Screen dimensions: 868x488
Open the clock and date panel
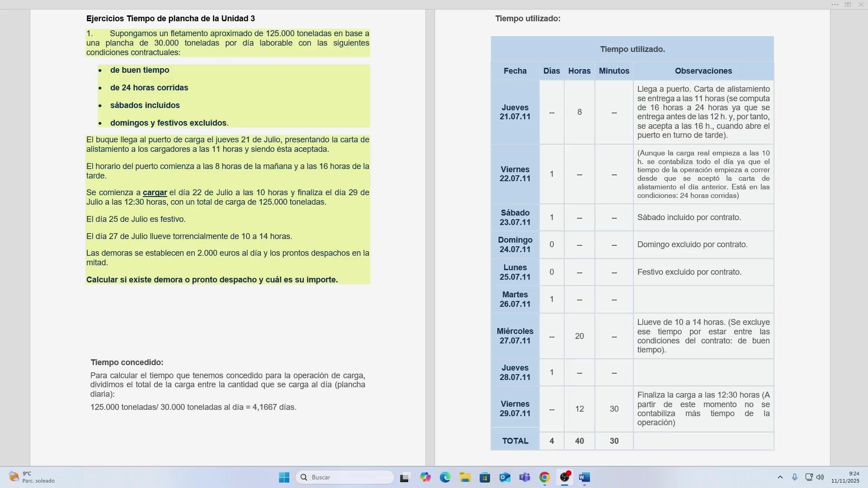845,478
